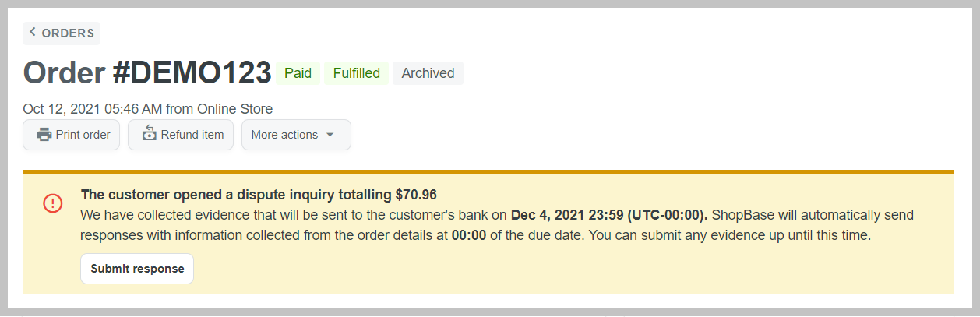Click the order date Oct 12, 2021
Screen dimensions: 980x317
(71, 109)
